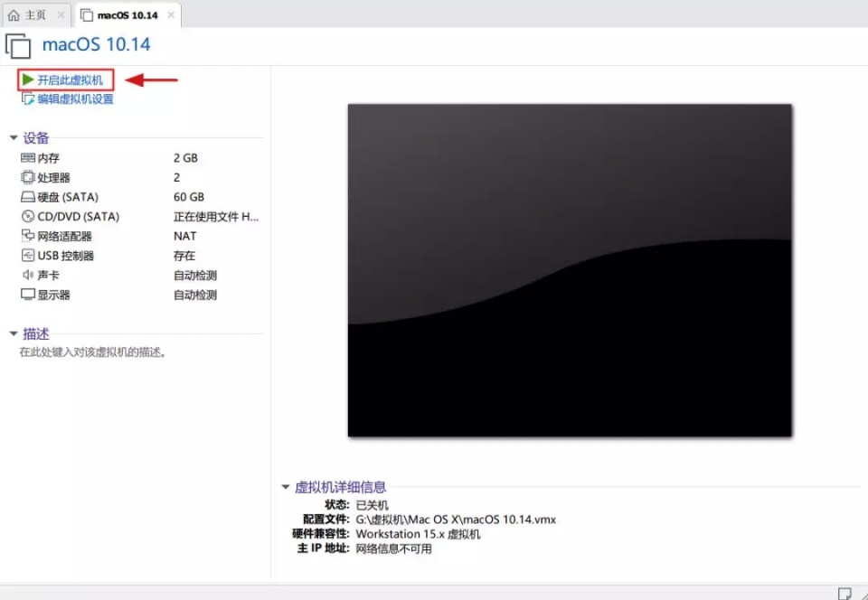Click the memory (内存) icon
868x600 pixels.
[x=28, y=158]
